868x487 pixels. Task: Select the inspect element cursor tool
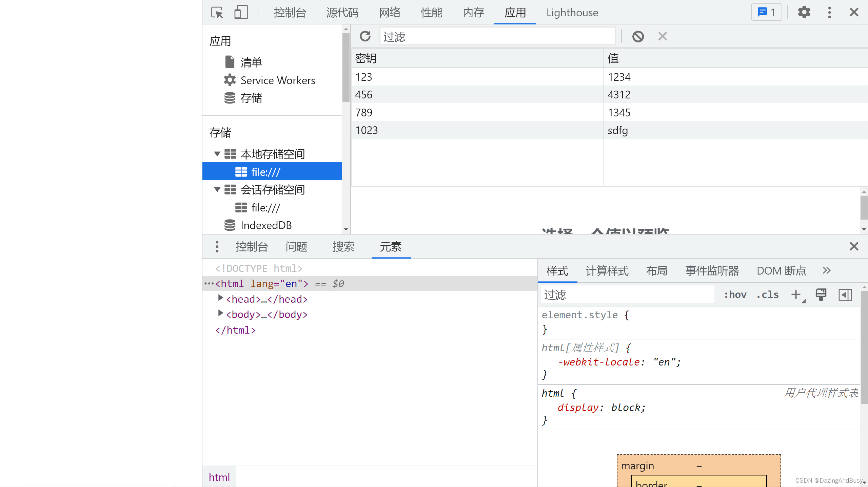pos(217,12)
